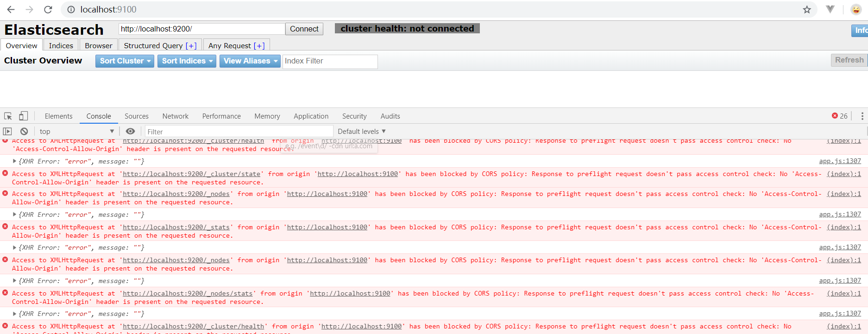Image resolution: width=868 pixels, height=334 pixels.
Task: Open the View Aliases dropdown
Action: click(x=250, y=61)
